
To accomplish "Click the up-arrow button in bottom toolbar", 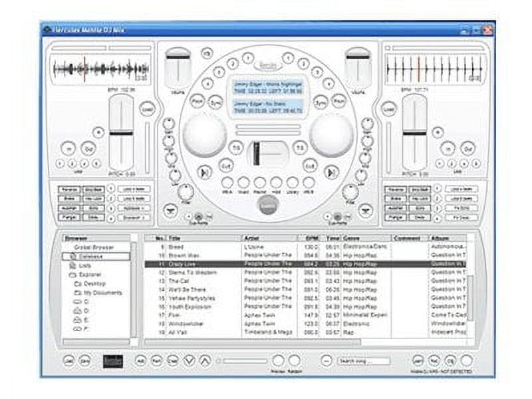I will pos(205,360).
